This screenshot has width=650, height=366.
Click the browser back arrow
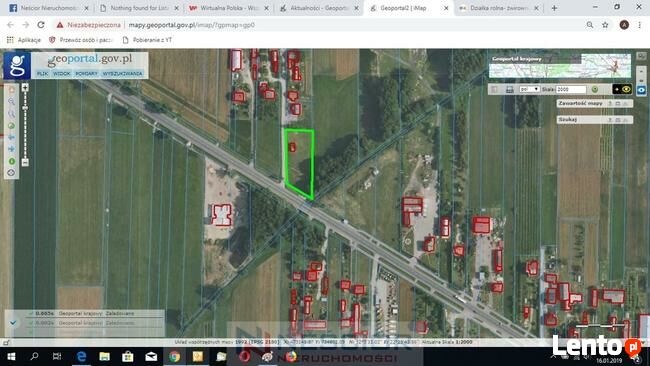10,25
